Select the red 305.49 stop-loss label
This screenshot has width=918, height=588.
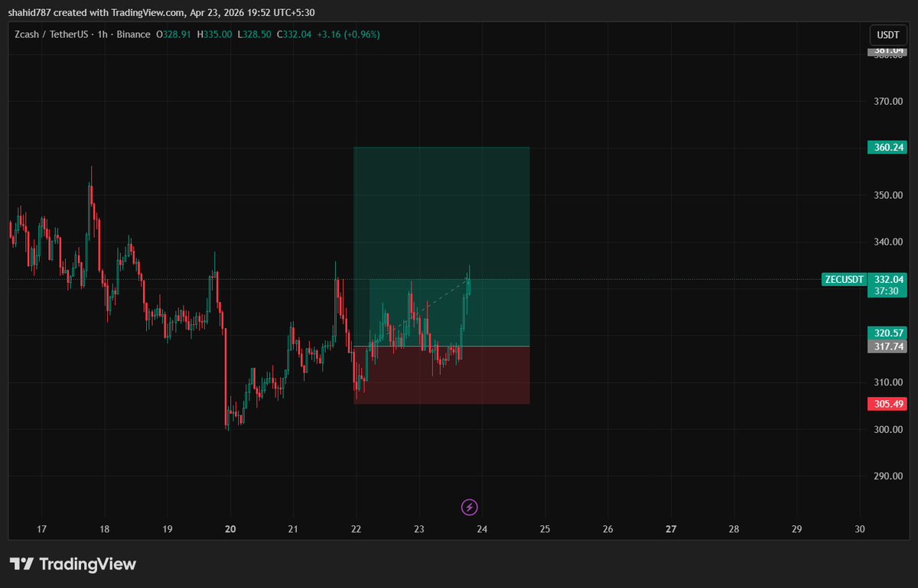[x=887, y=403]
